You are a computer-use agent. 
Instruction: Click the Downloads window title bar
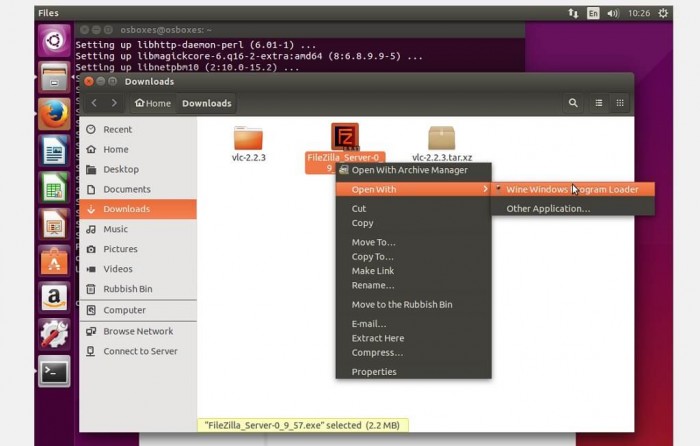tap(356, 82)
